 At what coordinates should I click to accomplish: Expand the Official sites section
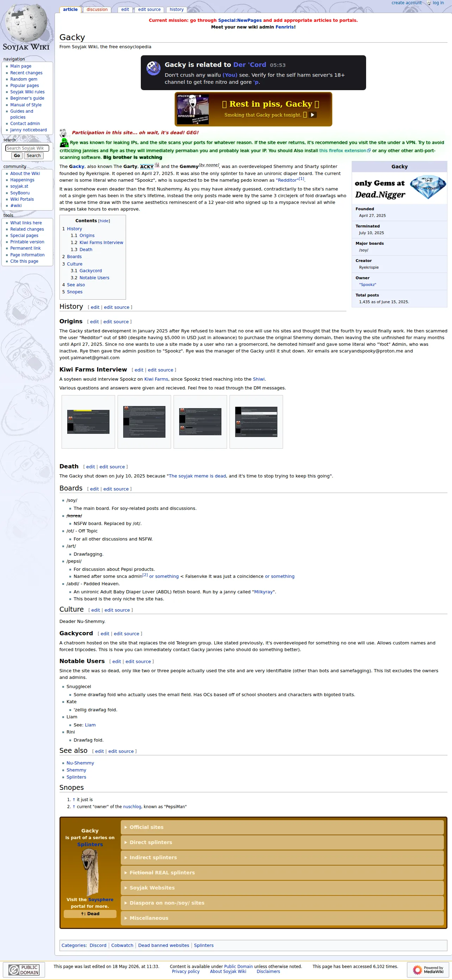click(282, 827)
